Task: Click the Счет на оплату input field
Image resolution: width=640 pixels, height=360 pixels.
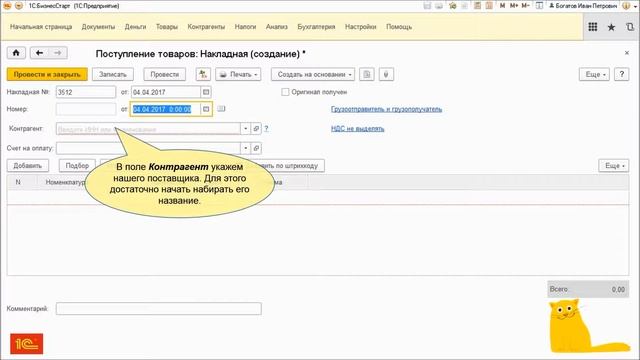Action: [148, 148]
